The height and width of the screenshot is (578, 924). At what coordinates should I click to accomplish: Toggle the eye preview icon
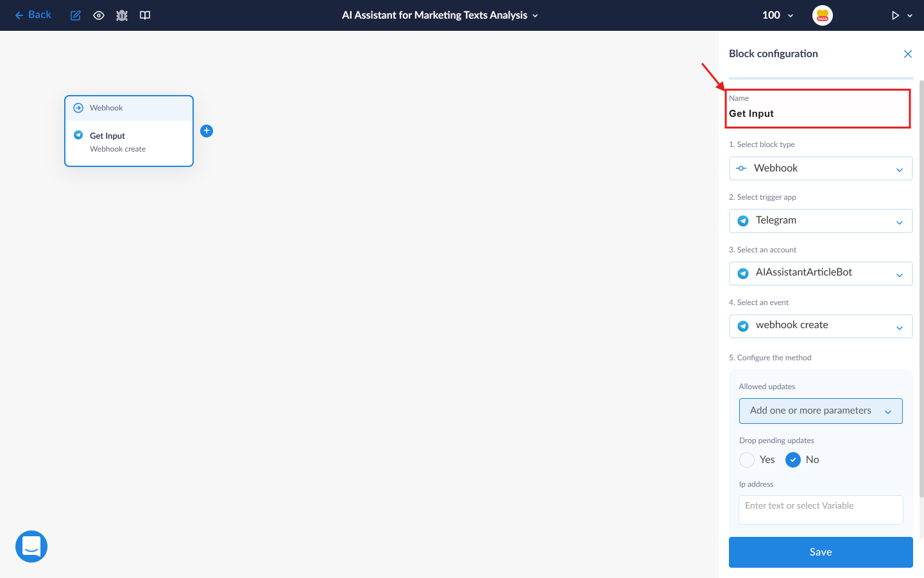[99, 15]
